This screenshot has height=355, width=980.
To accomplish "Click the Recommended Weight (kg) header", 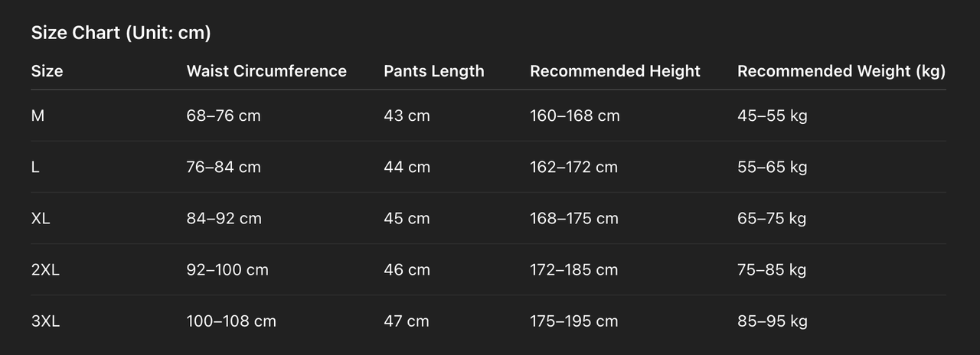I will (841, 71).
